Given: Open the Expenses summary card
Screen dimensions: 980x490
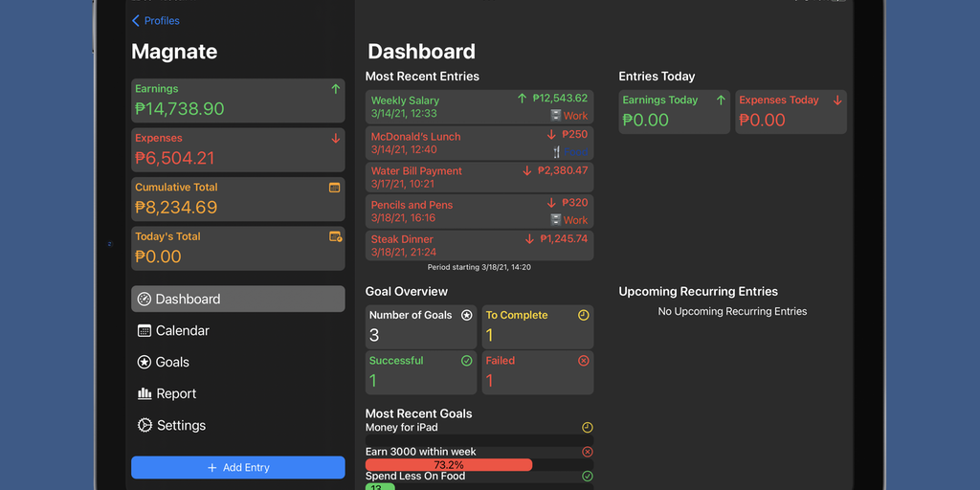Looking at the screenshot, I should pyautogui.click(x=237, y=150).
